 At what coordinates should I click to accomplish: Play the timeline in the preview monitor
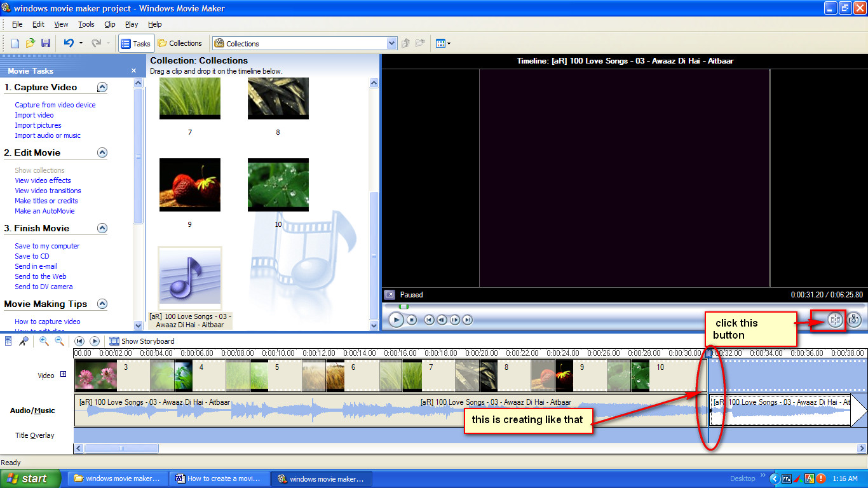coord(396,320)
